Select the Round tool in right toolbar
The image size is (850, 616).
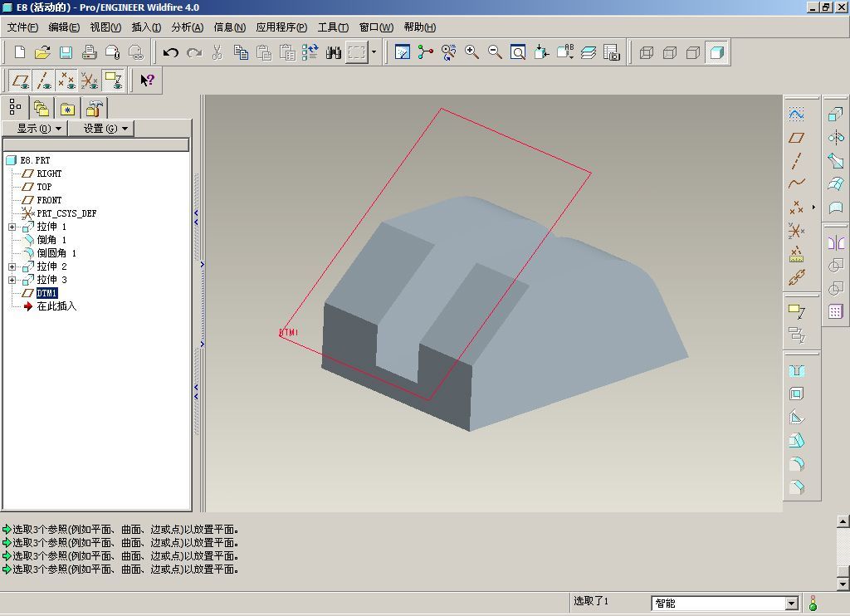click(796, 464)
